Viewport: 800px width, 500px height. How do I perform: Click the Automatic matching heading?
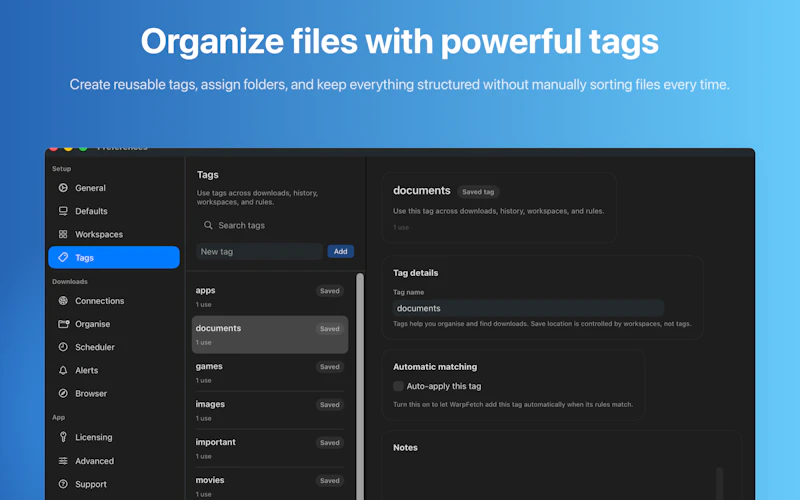435,367
